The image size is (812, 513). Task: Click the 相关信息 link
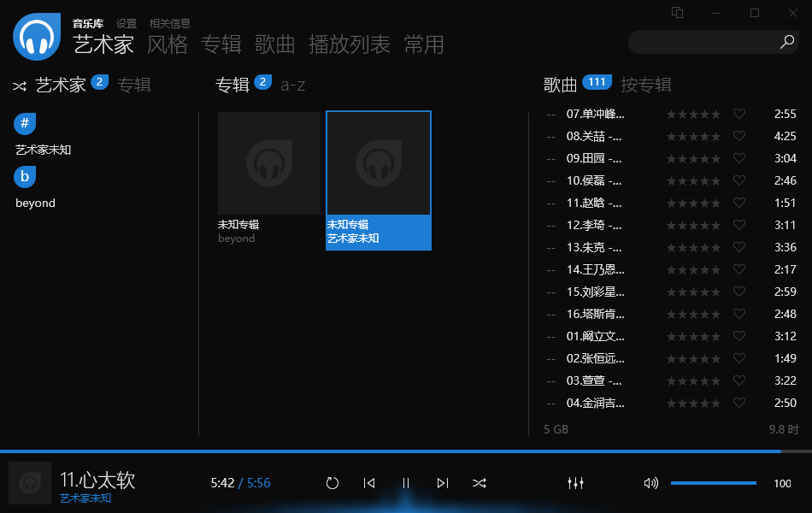[x=170, y=23]
